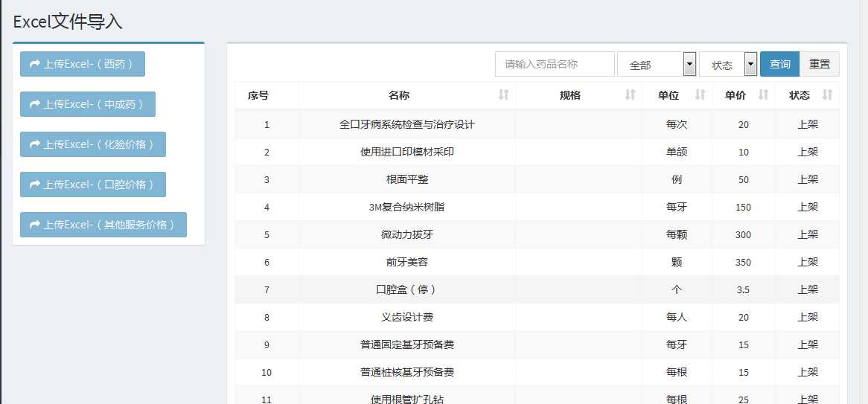This screenshot has height=404, width=868.
Task: Open the 状态 filter dropdown
Action: tap(728, 64)
